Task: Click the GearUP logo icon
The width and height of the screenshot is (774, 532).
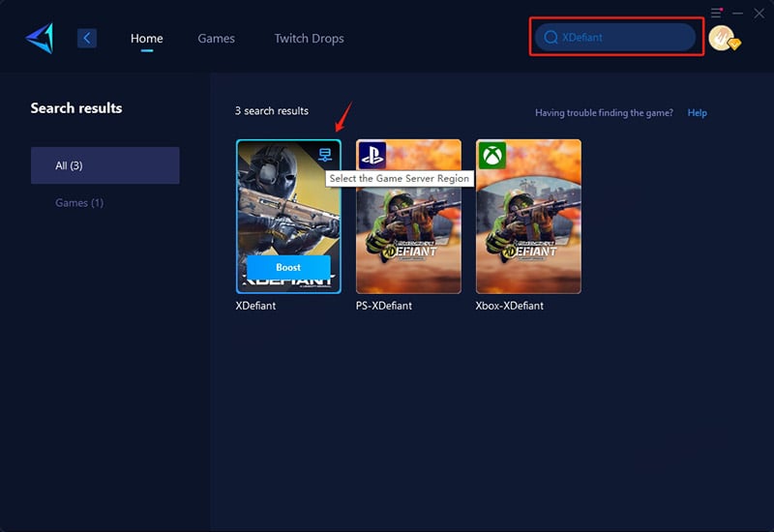Action: (x=40, y=39)
